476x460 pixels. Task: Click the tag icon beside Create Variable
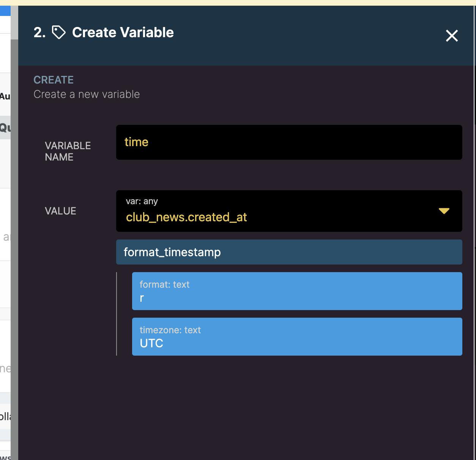tap(58, 33)
